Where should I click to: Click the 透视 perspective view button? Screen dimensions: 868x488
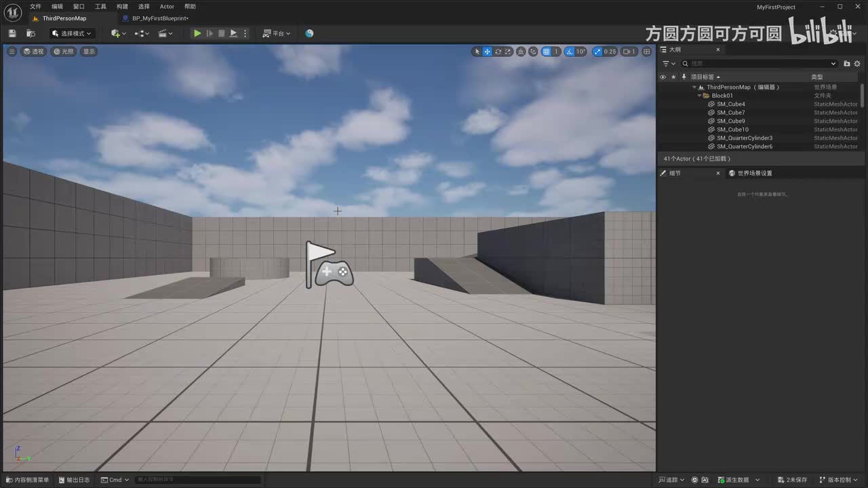(x=33, y=52)
